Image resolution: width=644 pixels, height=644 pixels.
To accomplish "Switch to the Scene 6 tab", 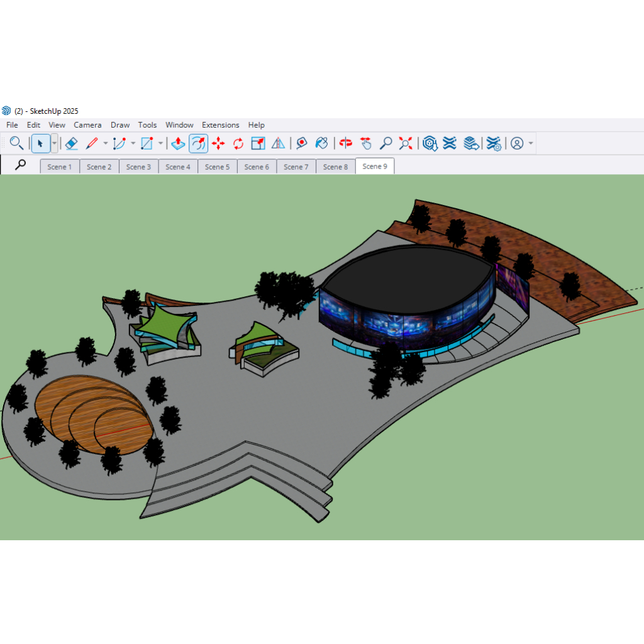I will [257, 167].
